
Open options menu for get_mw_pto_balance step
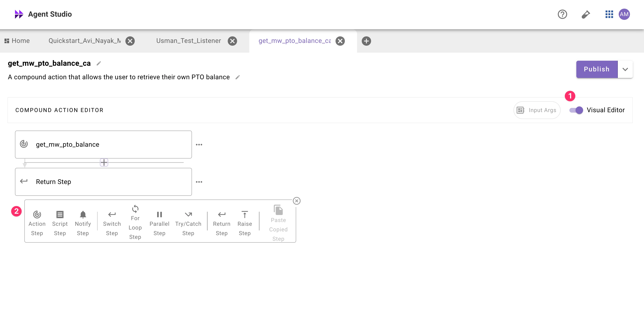199,145
